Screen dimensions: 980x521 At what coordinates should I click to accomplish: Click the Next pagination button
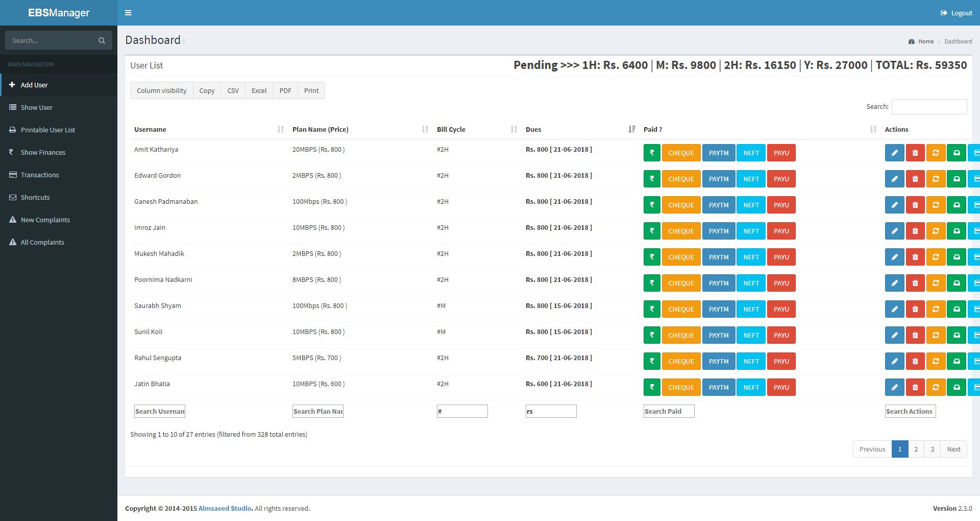point(953,449)
